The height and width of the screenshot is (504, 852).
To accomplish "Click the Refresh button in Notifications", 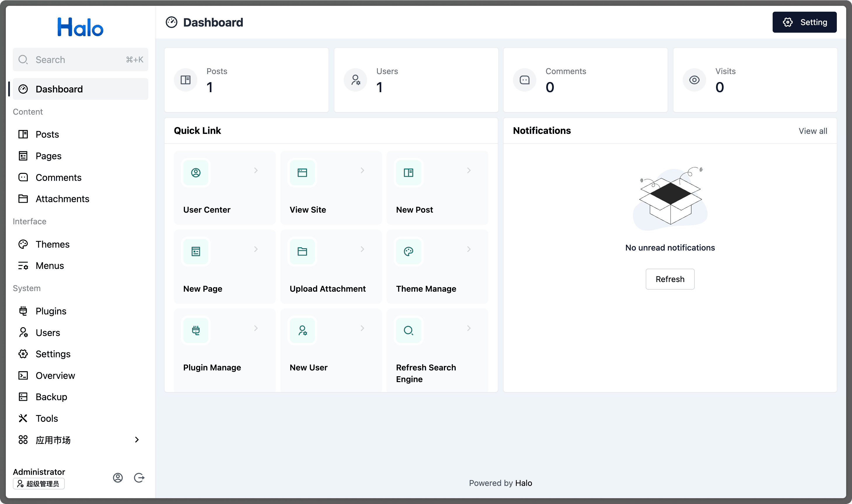I will pos(670,279).
